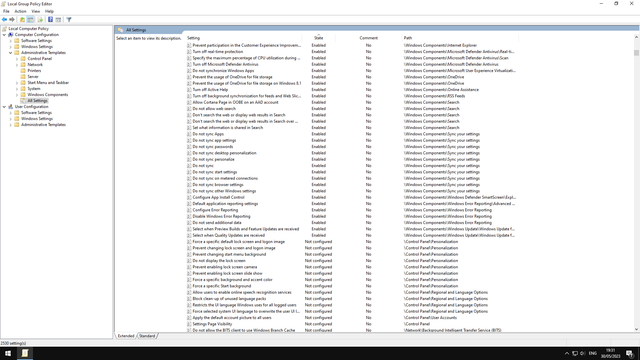Collapse Administrative Templates under Computer Configuration
640x360 pixels.
click(x=11, y=53)
